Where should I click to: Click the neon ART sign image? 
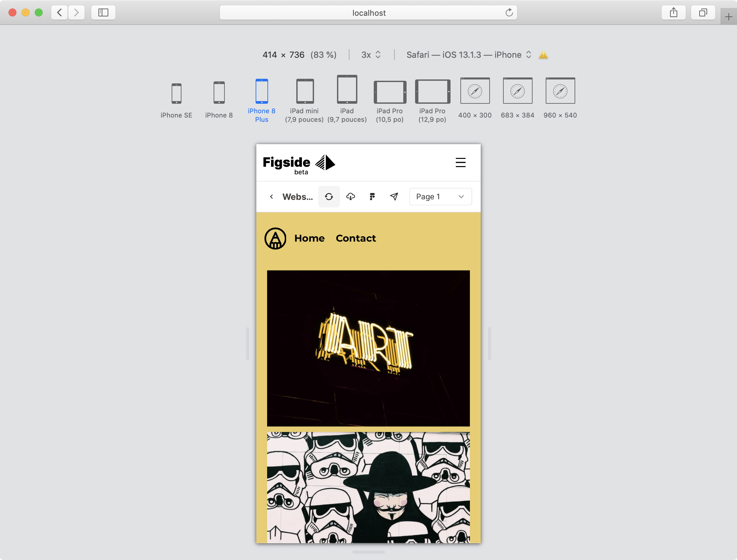click(x=368, y=348)
